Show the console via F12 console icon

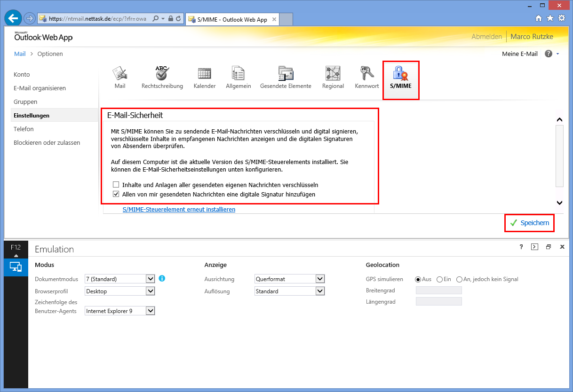(x=534, y=247)
